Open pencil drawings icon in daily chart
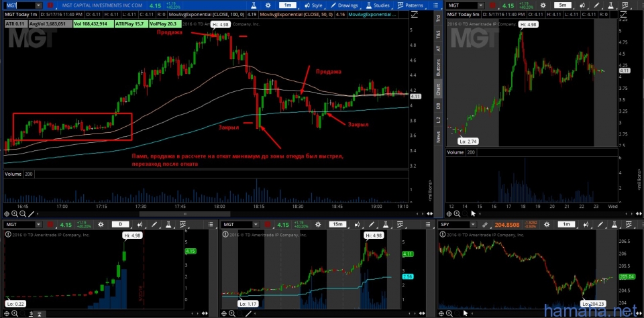This screenshot has height=318, width=644. pyautogui.click(x=154, y=225)
